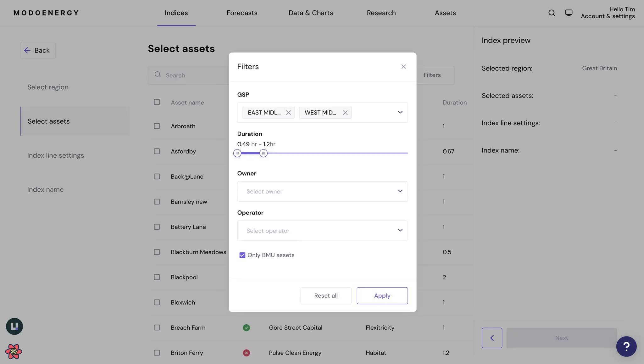Open the Select operator dropdown
This screenshot has height=364, width=644.
(x=322, y=231)
